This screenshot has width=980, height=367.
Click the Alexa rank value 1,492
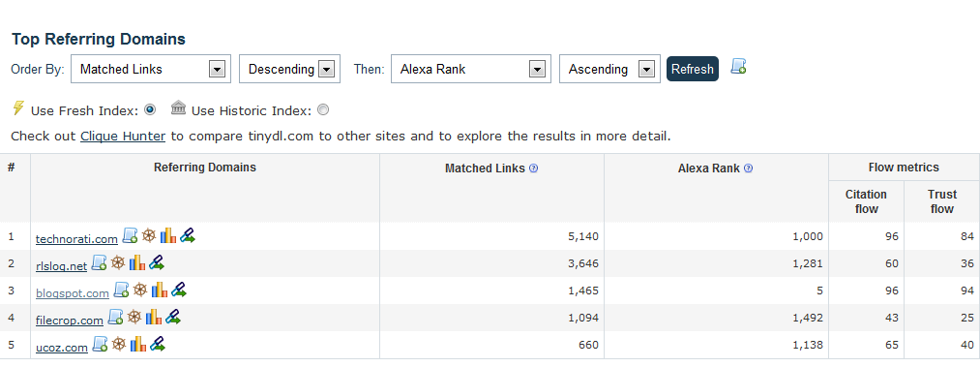pyautogui.click(x=808, y=318)
